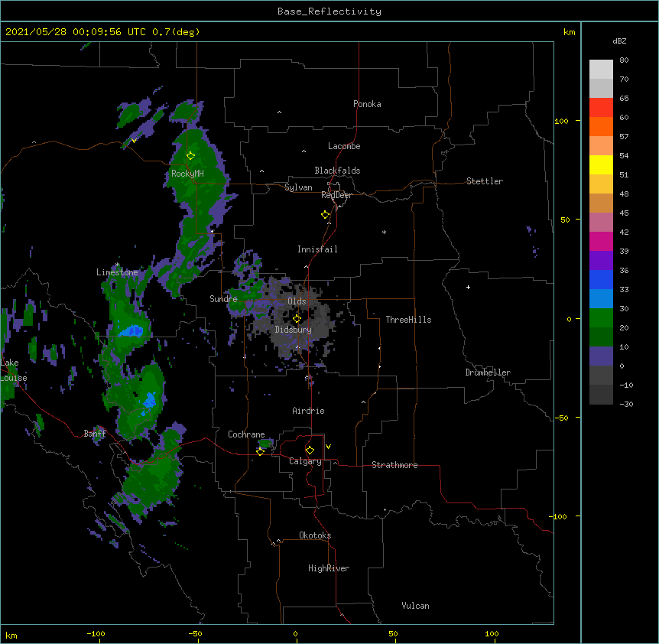The height and width of the screenshot is (644, 659).
Task: Click the dark gray -10 dBZ legend swatch
Action: coord(601,395)
